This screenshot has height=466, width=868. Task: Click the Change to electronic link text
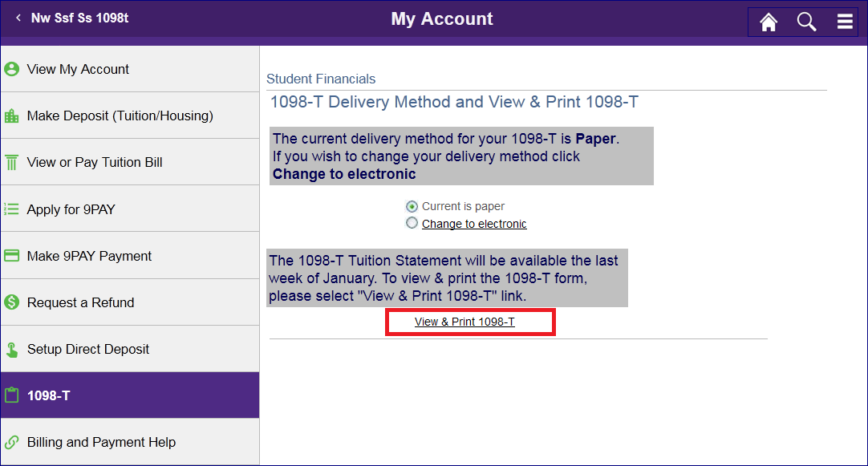click(474, 224)
